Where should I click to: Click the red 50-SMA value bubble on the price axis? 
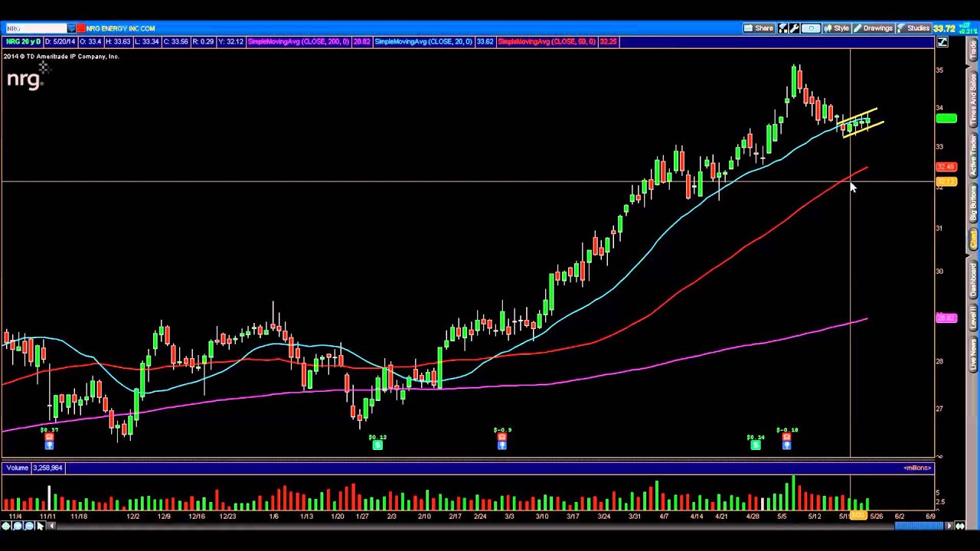[946, 167]
